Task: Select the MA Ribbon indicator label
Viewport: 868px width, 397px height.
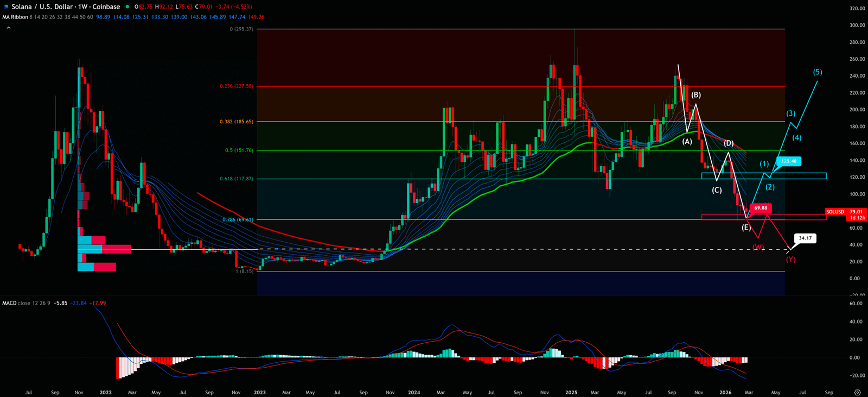Action: coord(15,17)
